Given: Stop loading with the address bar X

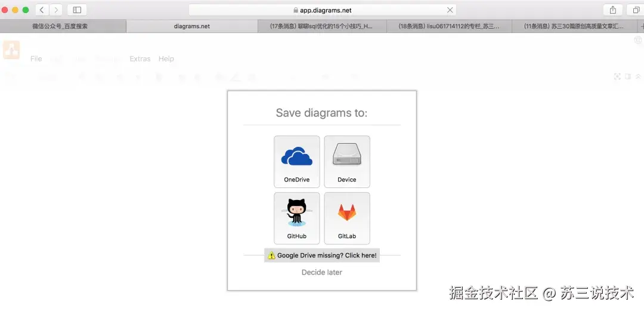Looking at the screenshot, I should [x=450, y=10].
